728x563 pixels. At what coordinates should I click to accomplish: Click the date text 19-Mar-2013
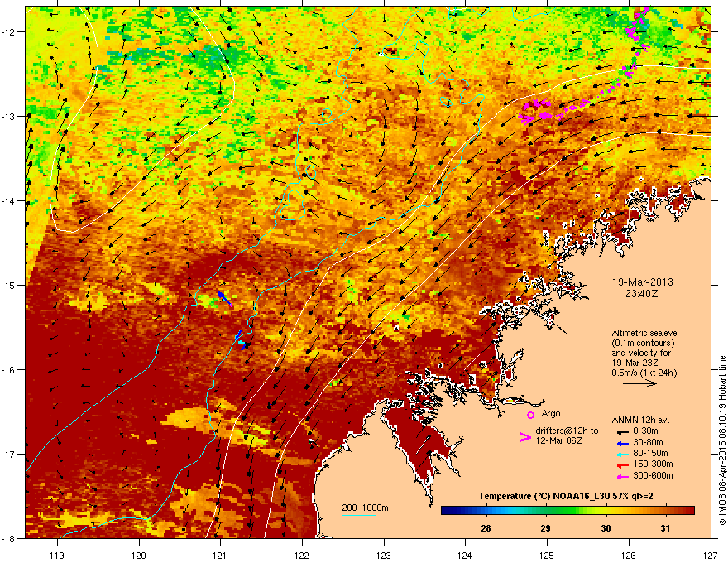click(x=642, y=282)
